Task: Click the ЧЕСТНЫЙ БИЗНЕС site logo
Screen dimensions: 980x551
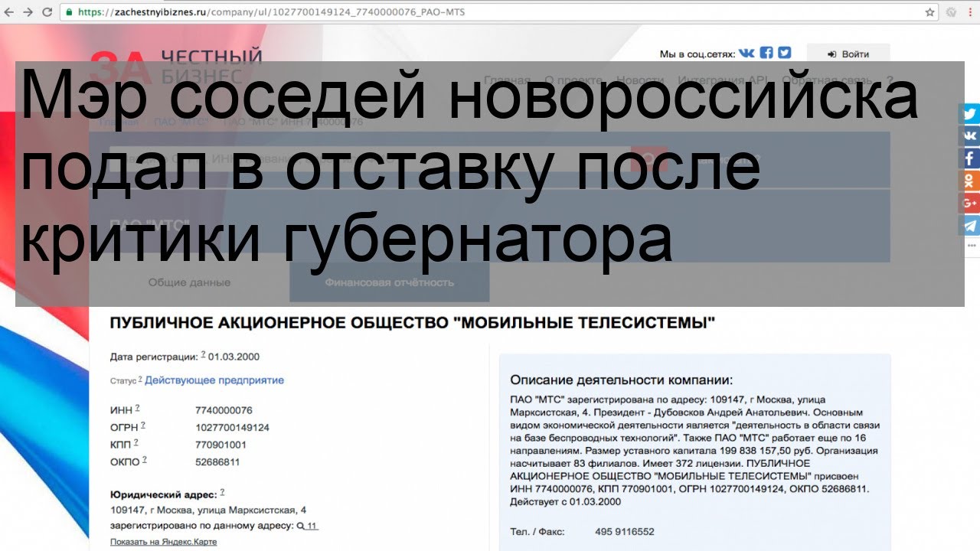Action: (176, 66)
